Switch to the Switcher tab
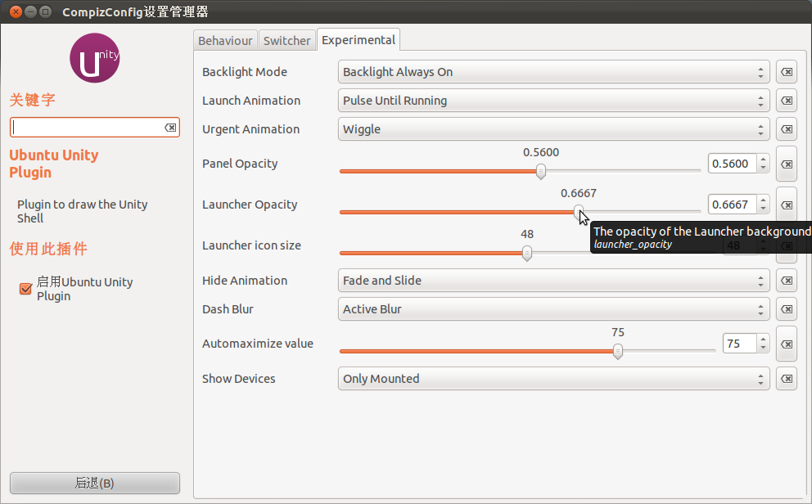812x504 pixels. [x=286, y=41]
